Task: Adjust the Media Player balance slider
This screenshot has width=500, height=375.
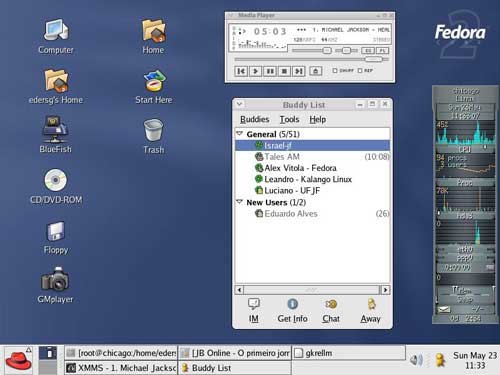Action: pyautogui.click(x=347, y=51)
